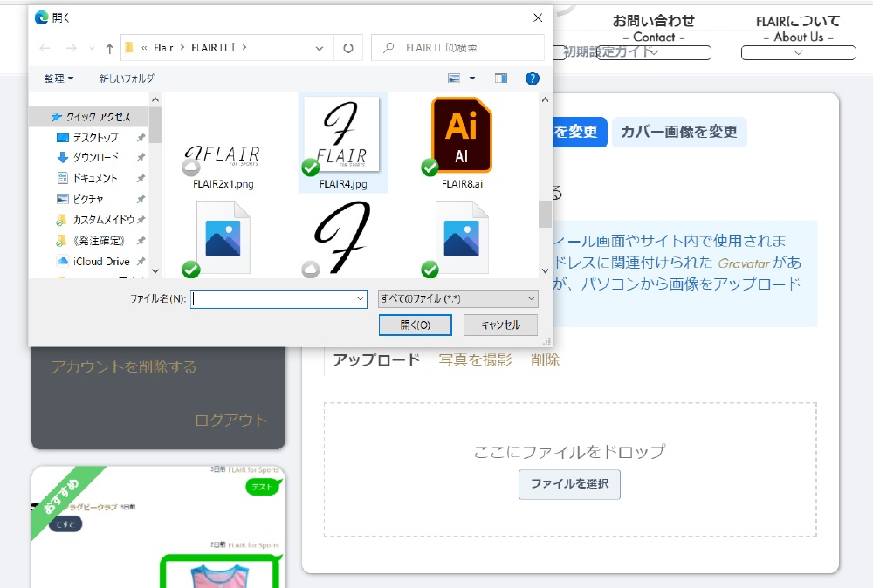Click the ログアウト link
873x588 pixels.
(x=231, y=420)
